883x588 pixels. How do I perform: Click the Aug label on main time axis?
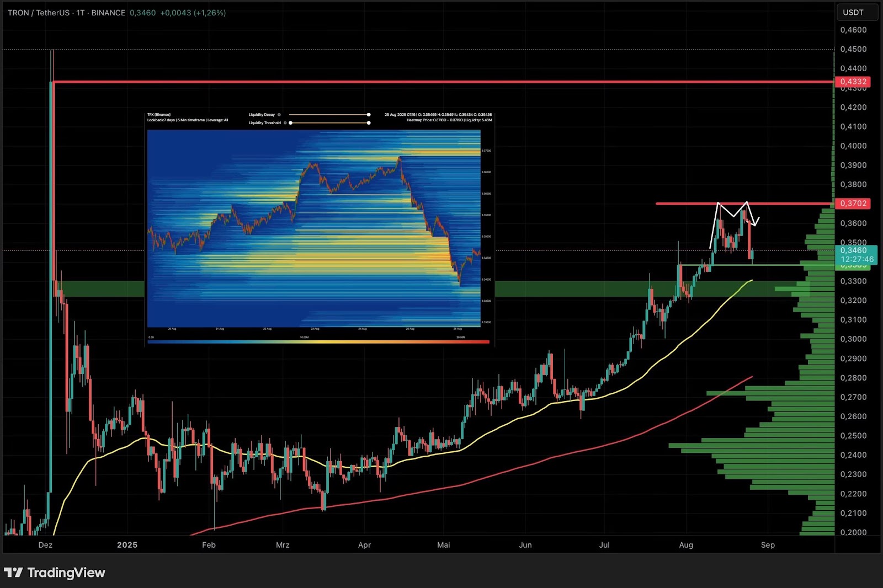pyautogui.click(x=686, y=545)
